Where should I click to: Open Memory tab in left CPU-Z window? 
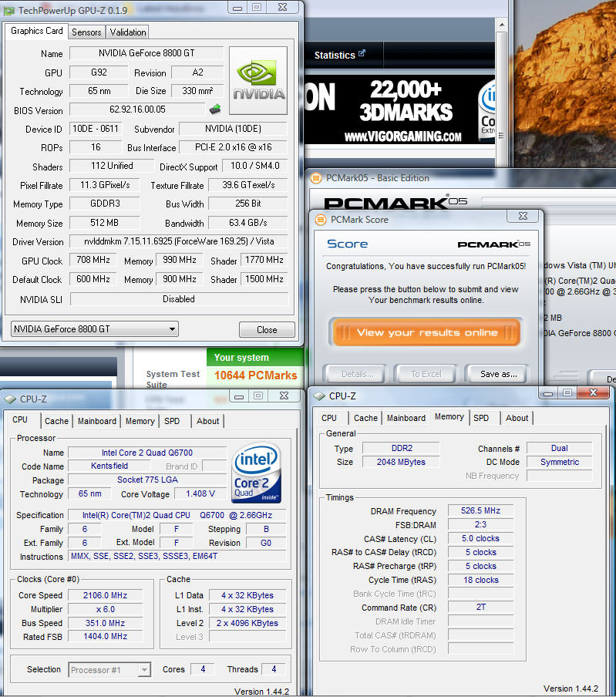point(140,421)
